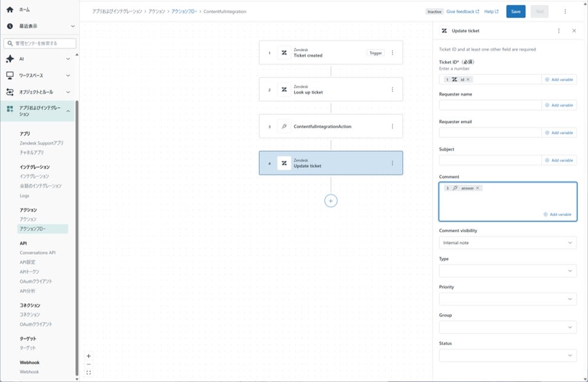Expand Objects and Rules section

click(x=68, y=92)
